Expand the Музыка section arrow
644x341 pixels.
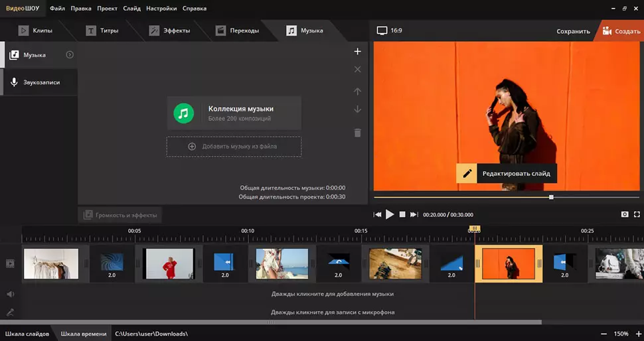coord(70,55)
